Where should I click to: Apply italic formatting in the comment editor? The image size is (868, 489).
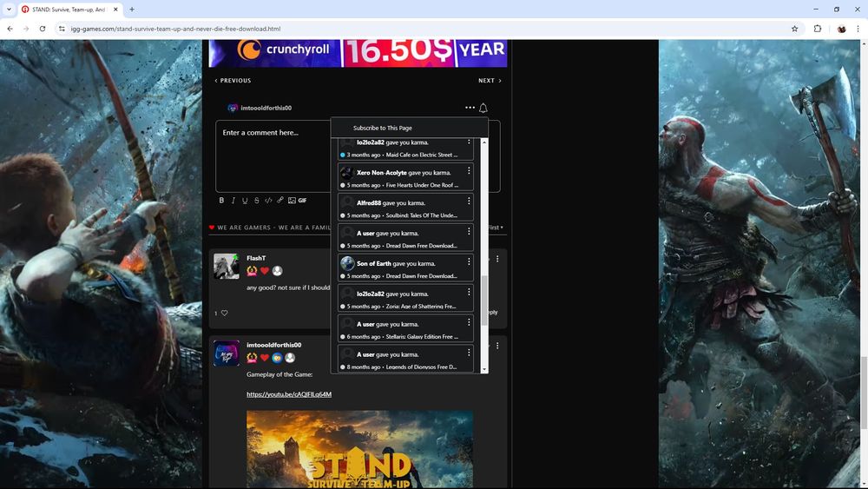pyautogui.click(x=233, y=201)
